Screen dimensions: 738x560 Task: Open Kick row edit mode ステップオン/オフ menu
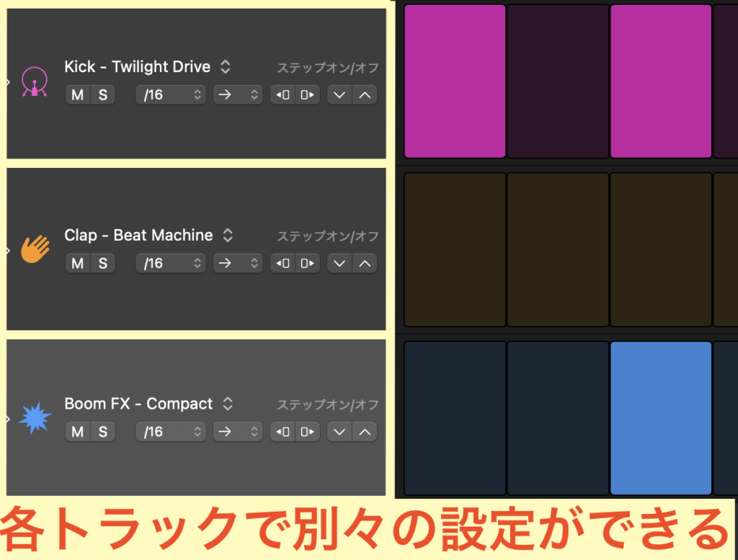pyautogui.click(x=328, y=68)
